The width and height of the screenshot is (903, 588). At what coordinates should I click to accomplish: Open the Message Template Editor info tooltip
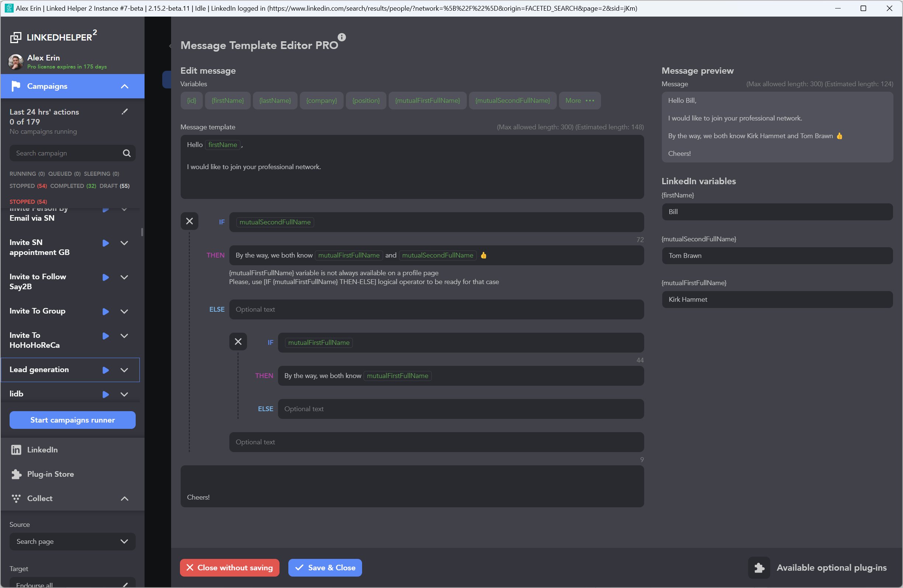point(342,37)
